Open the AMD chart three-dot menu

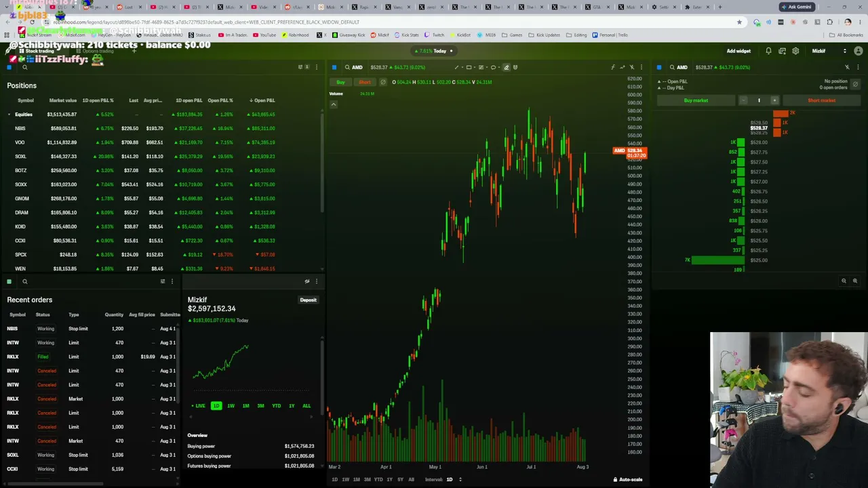point(642,67)
